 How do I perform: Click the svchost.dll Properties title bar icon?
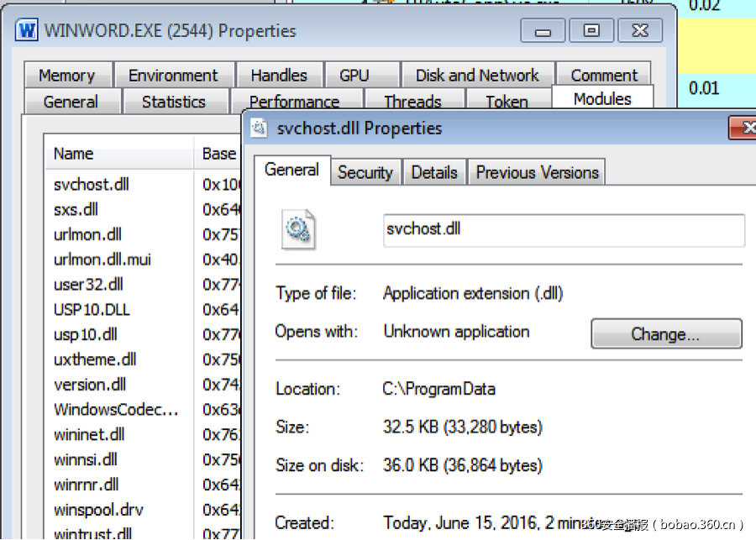(x=260, y=128)
